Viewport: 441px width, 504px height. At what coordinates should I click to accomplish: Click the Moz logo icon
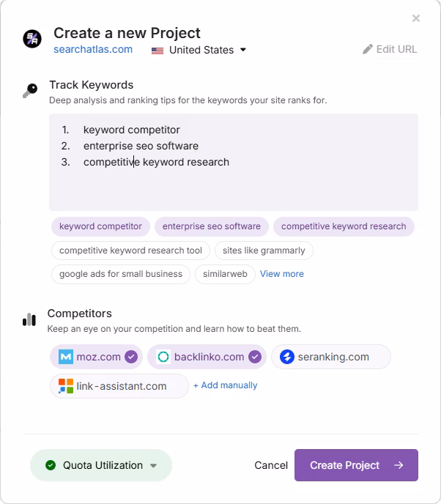66,357
